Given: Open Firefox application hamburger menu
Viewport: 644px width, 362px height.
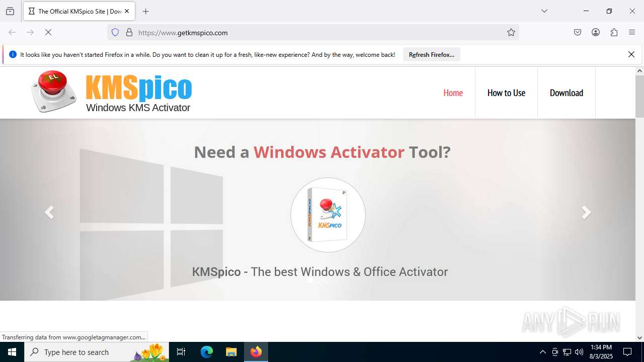Looking at the screenshot, I should coord(632,32).
